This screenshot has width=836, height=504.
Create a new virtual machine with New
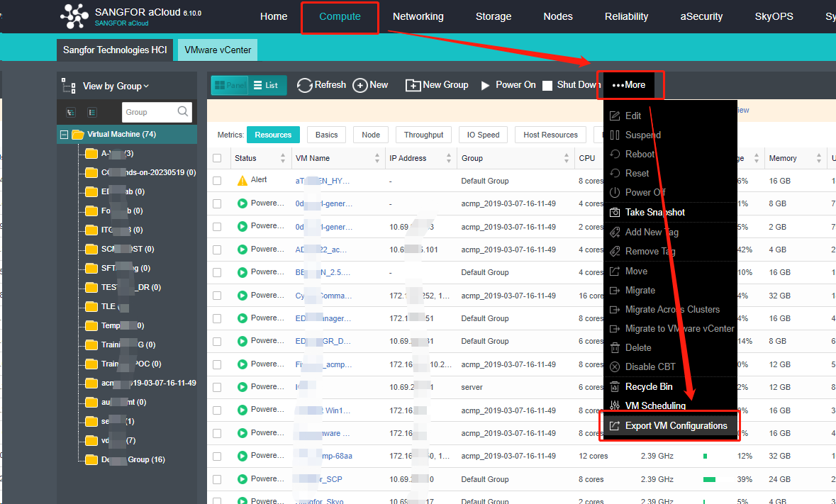[371, 85]
